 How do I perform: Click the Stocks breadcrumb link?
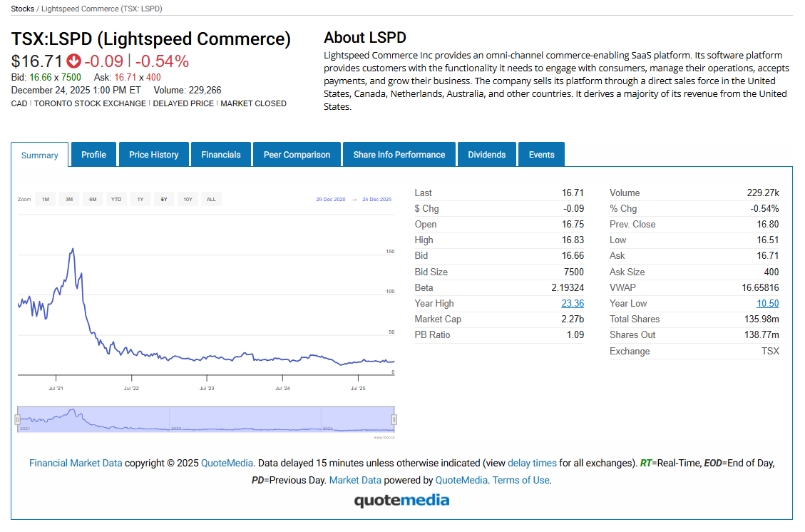(22, 9)
